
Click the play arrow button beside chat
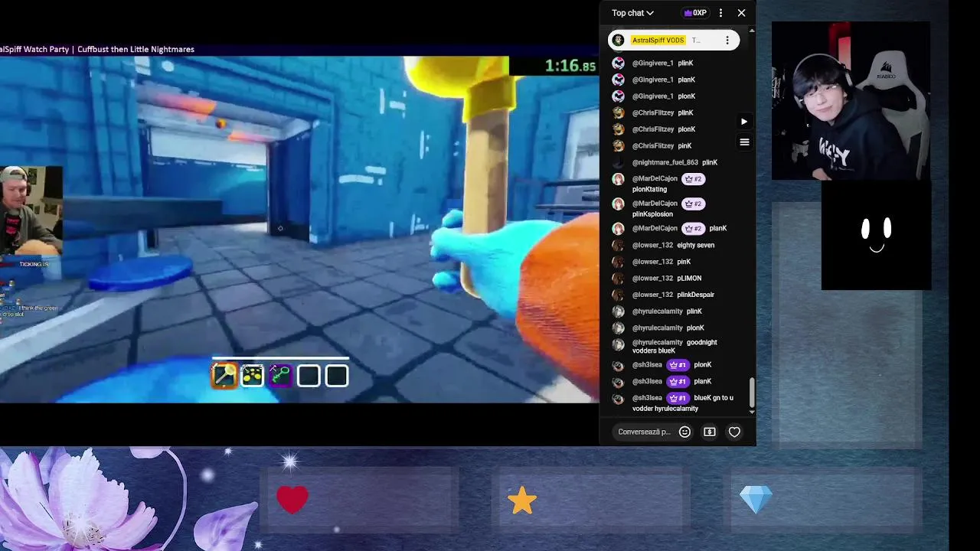[744, 121]
